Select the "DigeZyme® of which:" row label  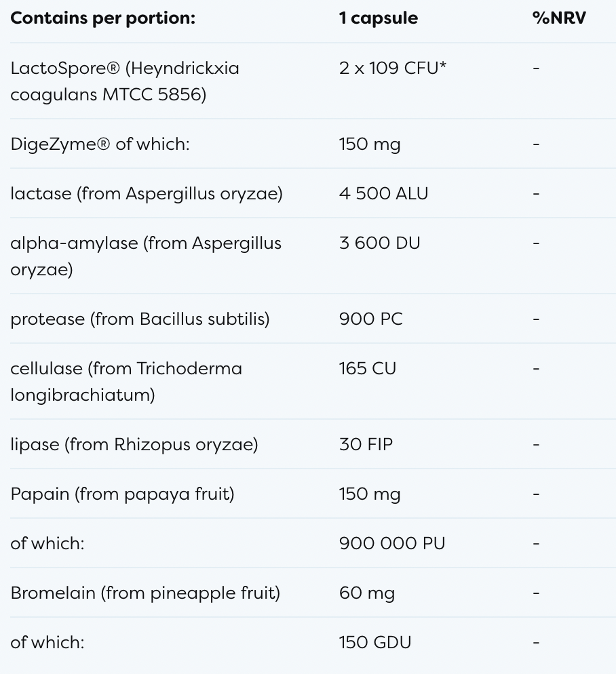[100, 144]
